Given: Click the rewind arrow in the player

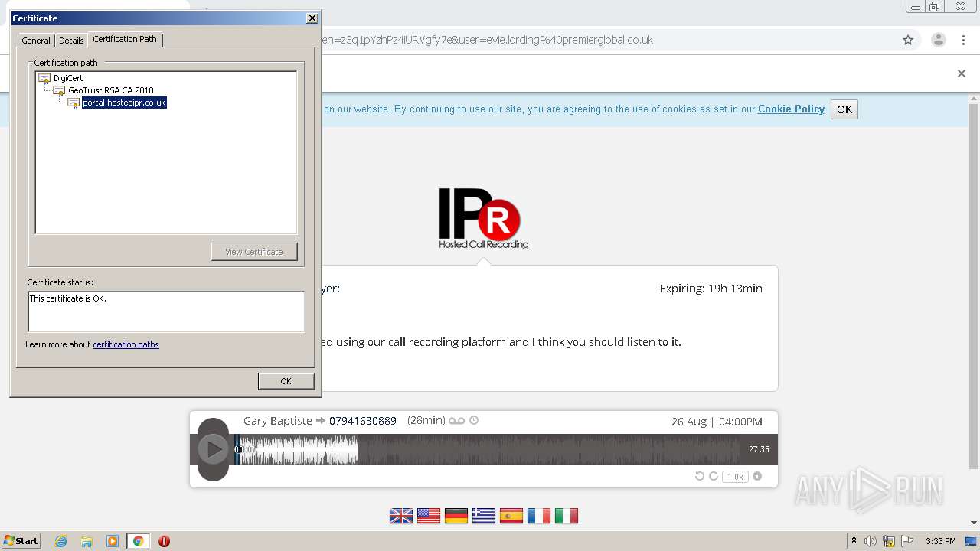Looking at the screenshot, I should pos(699,476).
